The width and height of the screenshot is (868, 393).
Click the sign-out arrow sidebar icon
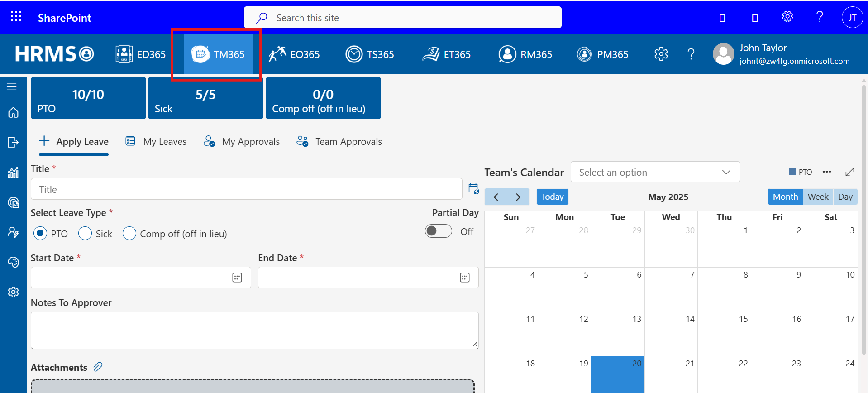pos(13,142)
